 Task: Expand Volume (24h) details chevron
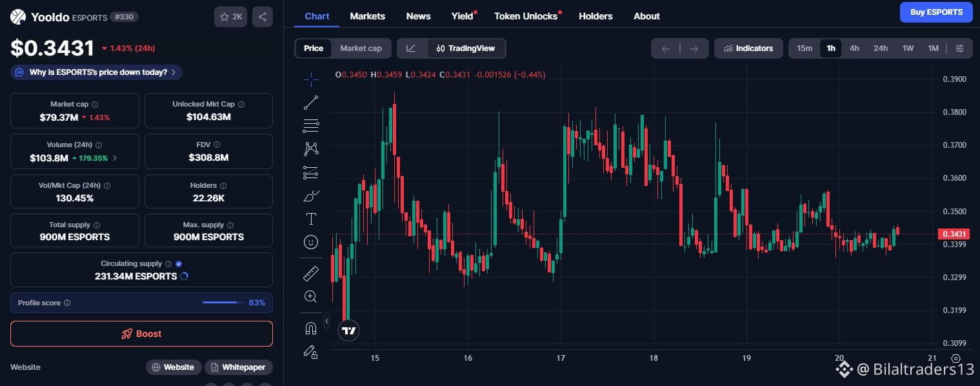click(115, 158)
